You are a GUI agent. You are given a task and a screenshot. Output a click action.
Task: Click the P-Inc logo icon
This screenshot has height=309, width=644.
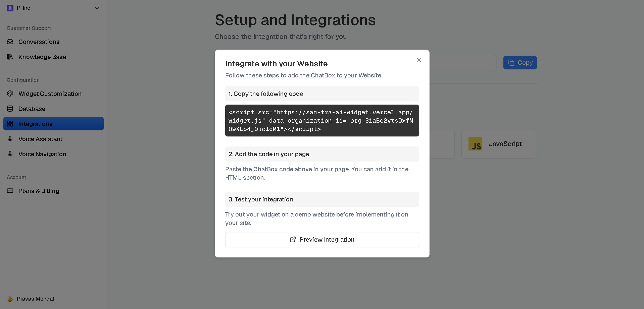(x=10, y=8)
